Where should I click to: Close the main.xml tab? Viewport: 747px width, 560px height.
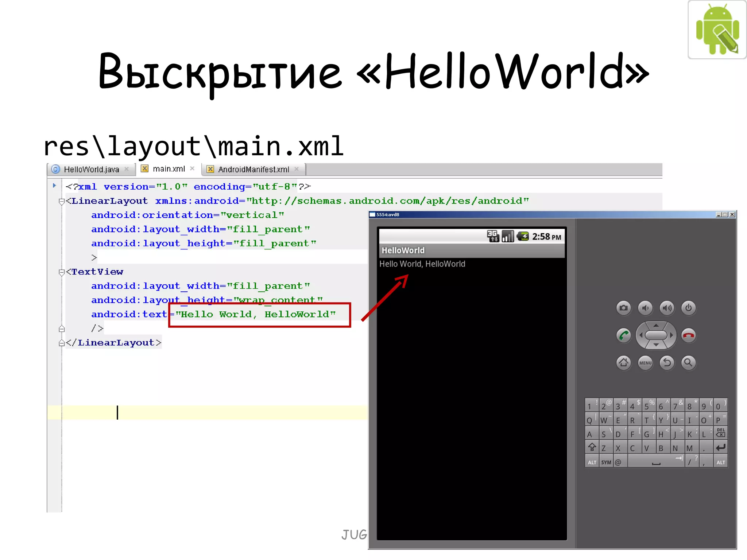192,168
